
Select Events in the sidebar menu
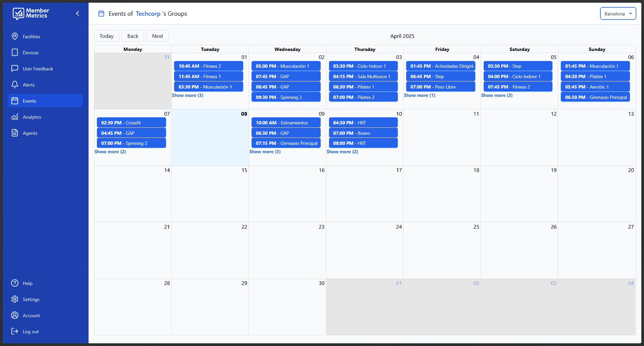click(45, 101)
